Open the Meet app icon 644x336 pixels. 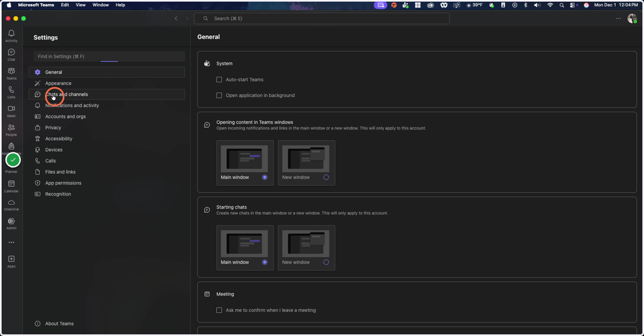pos(11,111)
